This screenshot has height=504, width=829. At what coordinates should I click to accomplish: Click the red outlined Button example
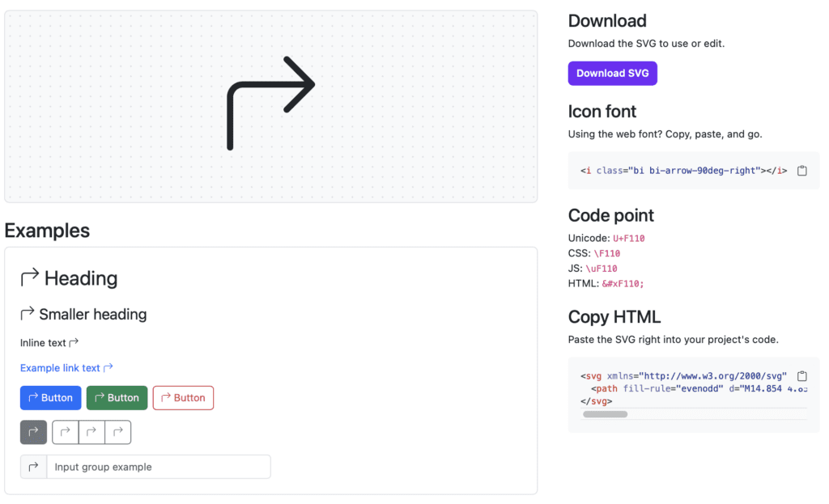183,398
